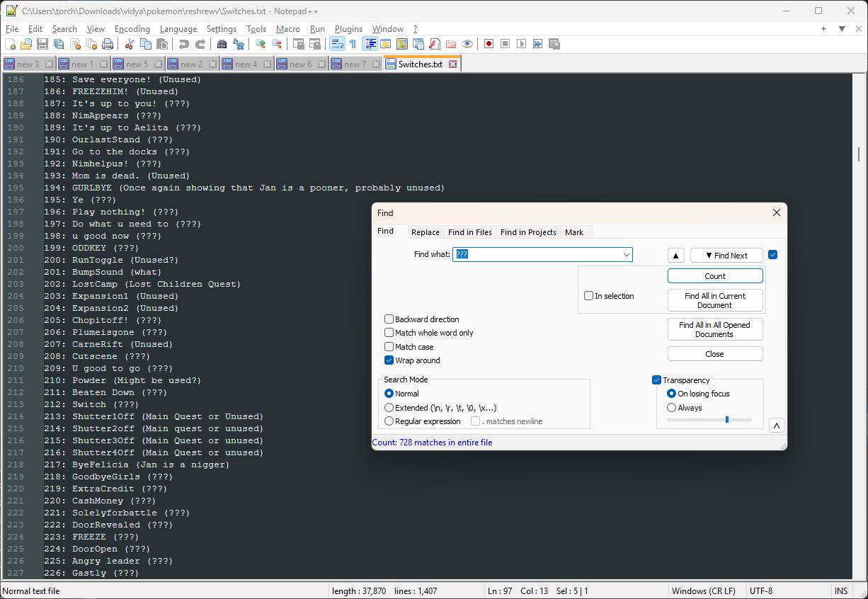This screenshot has height=599, width=868.
Task: Click Find All in Current Document
Action: (x=715, y=300)
